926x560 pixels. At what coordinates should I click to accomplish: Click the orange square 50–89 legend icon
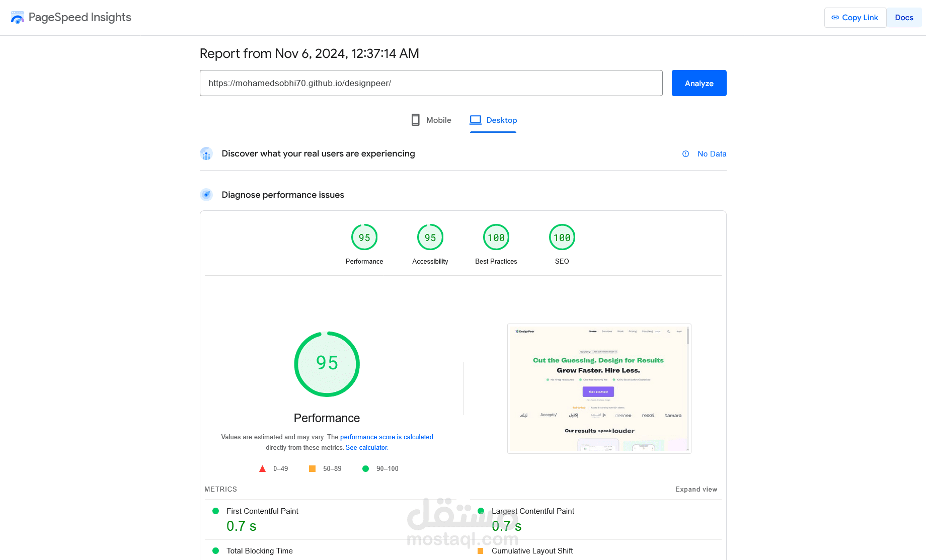[312, 468]
